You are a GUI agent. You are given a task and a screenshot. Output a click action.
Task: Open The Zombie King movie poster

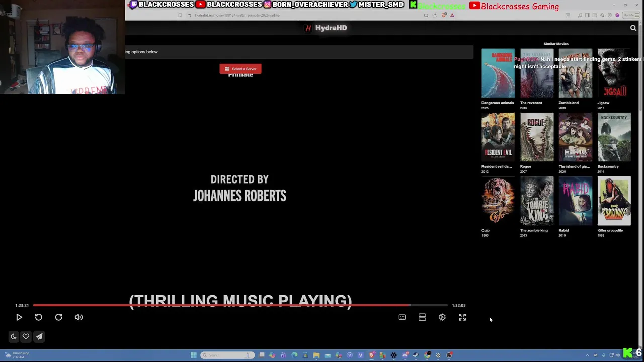pyautogui.click(x=537, y=201)
